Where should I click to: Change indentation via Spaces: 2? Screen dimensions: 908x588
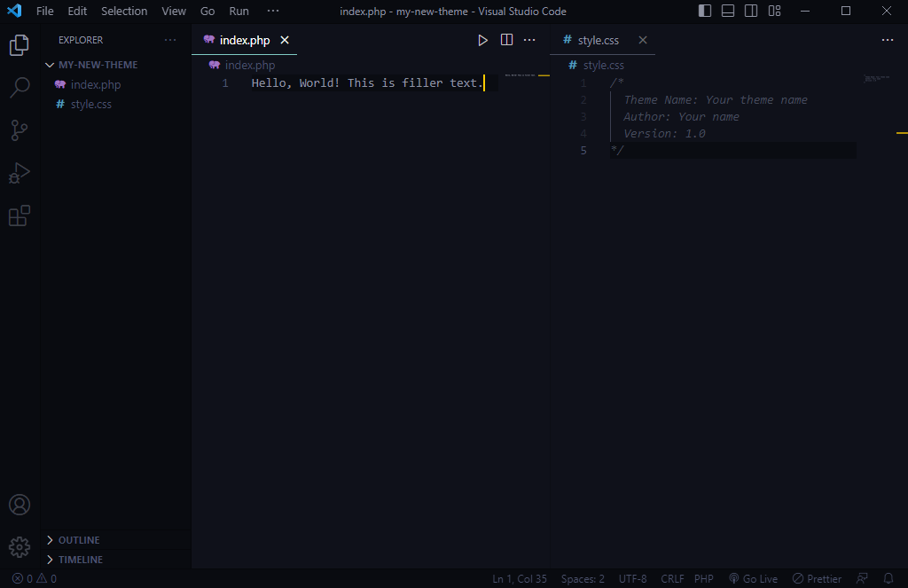click(x=583, y=579)
